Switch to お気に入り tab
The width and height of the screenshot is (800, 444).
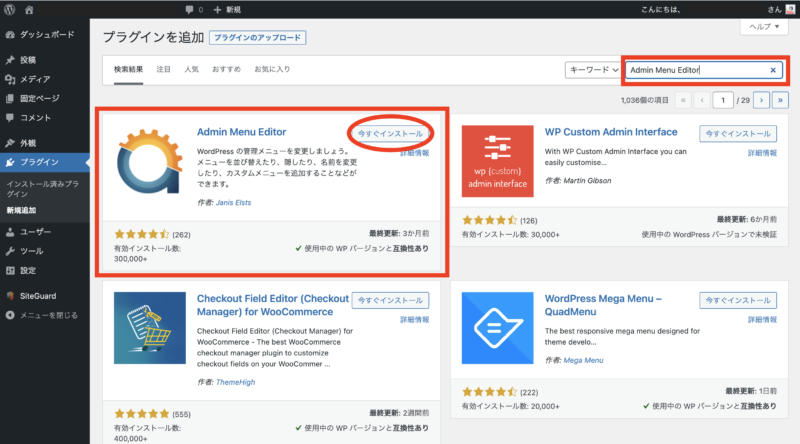(x=272, y=69)
